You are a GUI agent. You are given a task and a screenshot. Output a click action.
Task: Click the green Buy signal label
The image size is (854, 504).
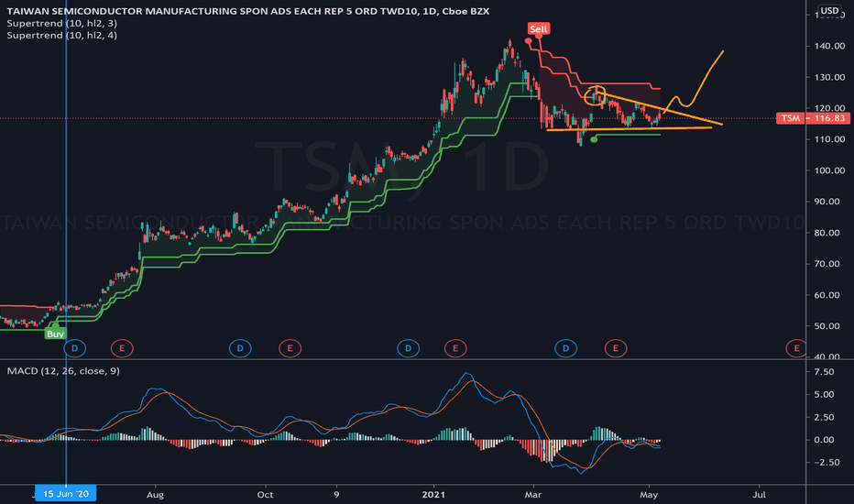(55, 334)
